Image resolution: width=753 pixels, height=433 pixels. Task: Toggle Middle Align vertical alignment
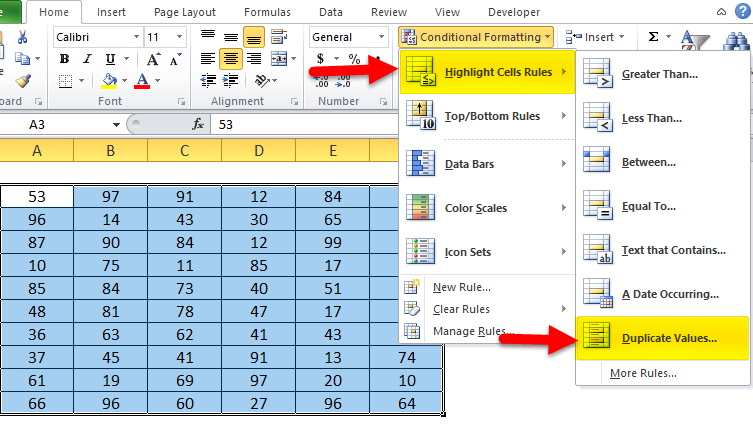231,36
